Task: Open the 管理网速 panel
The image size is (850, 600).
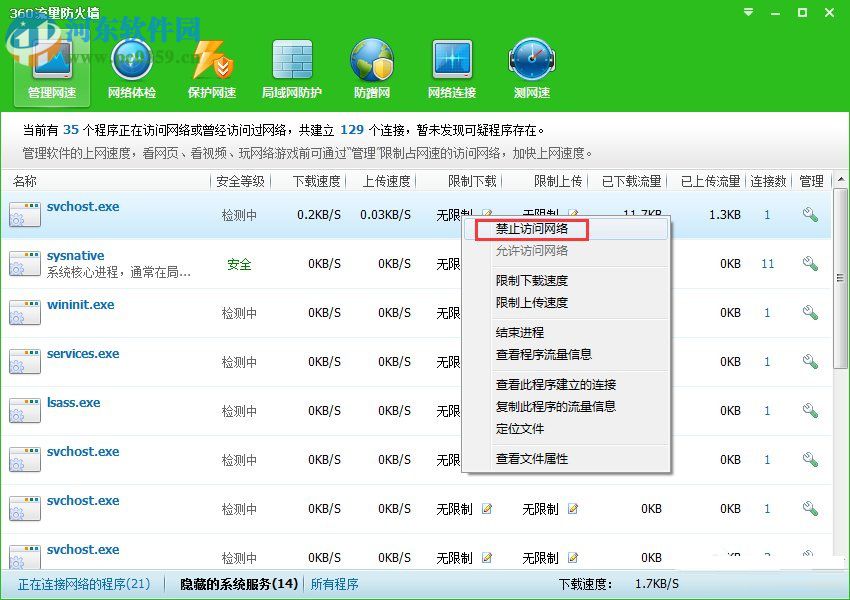Action: [x=50, y=70]
